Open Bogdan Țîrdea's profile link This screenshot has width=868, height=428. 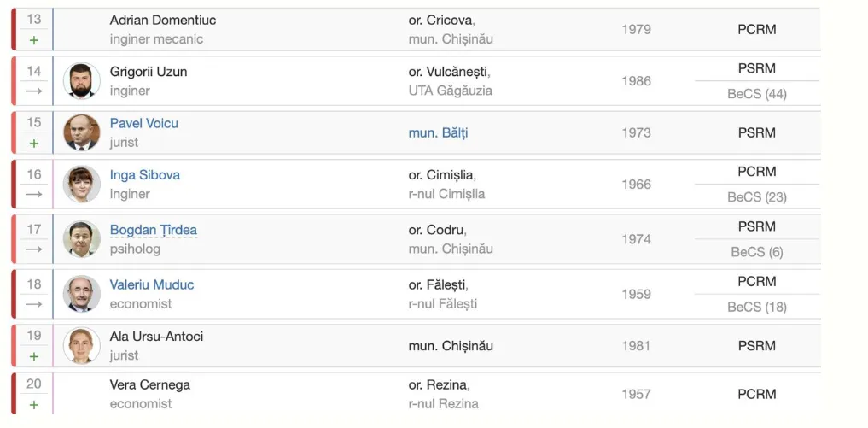(154, 230)
